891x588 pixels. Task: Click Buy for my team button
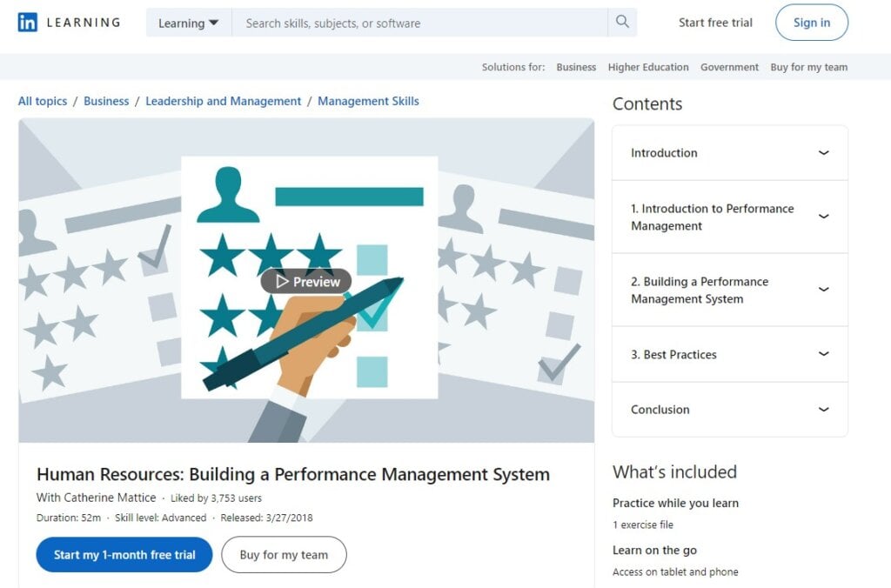point(284,554)
